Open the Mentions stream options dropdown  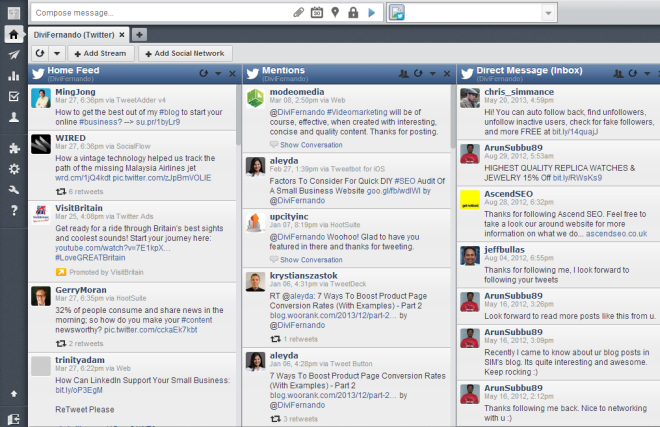tap(432, 74)
